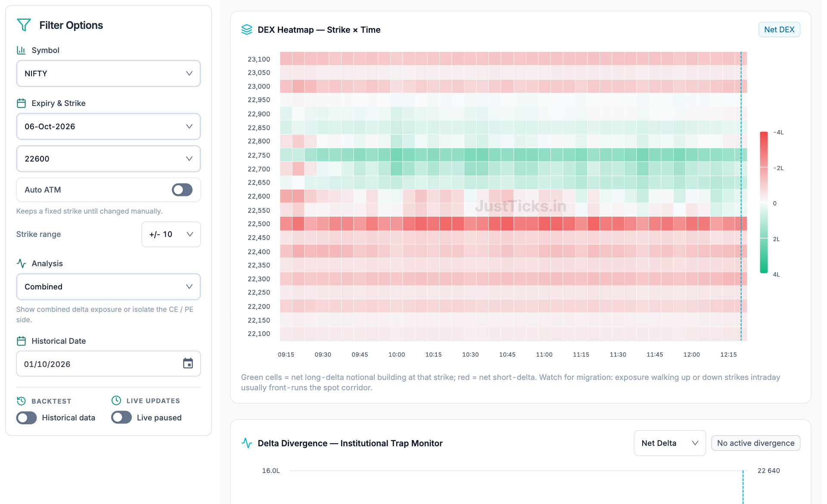Click the 22 640 axis value
This screenshot has width=827, height=504.
[x=769, y=471]
